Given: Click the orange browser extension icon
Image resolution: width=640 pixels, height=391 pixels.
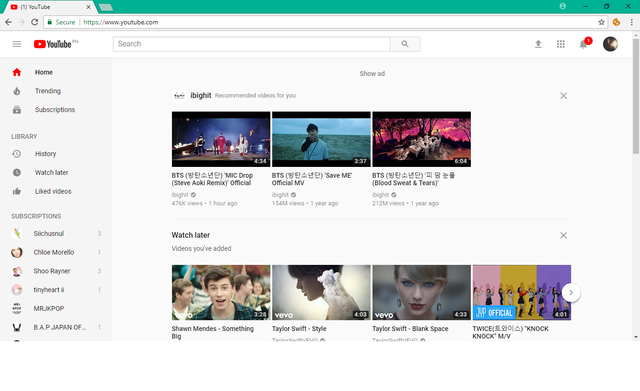Looking at the screenshot, I should (x=617, y=22).
